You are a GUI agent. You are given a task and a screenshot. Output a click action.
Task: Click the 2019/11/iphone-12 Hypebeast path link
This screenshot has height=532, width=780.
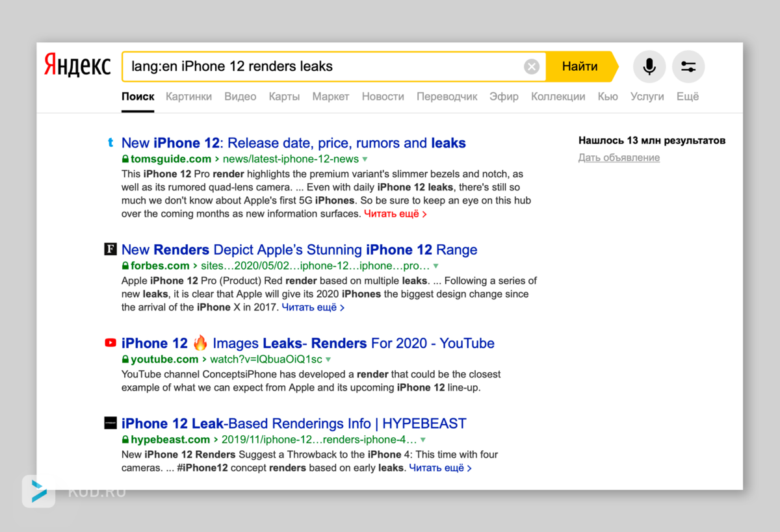click(319, 440)
